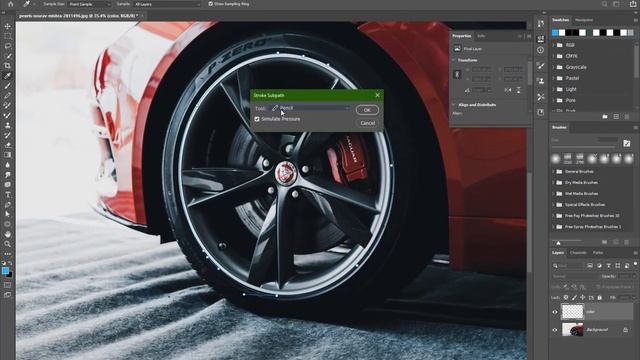Toggle layer filtering switch on or off
Screen dimensions: 640x360
(636, 265)
